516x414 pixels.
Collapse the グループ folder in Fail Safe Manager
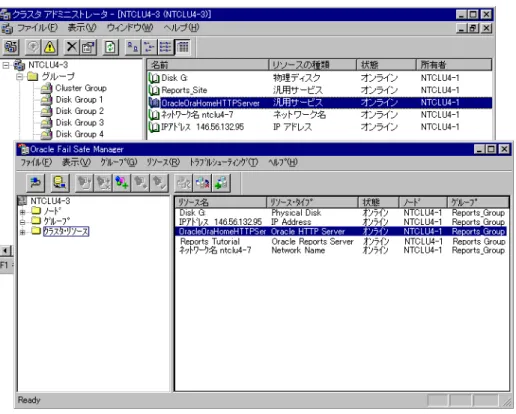coord(22,222)
